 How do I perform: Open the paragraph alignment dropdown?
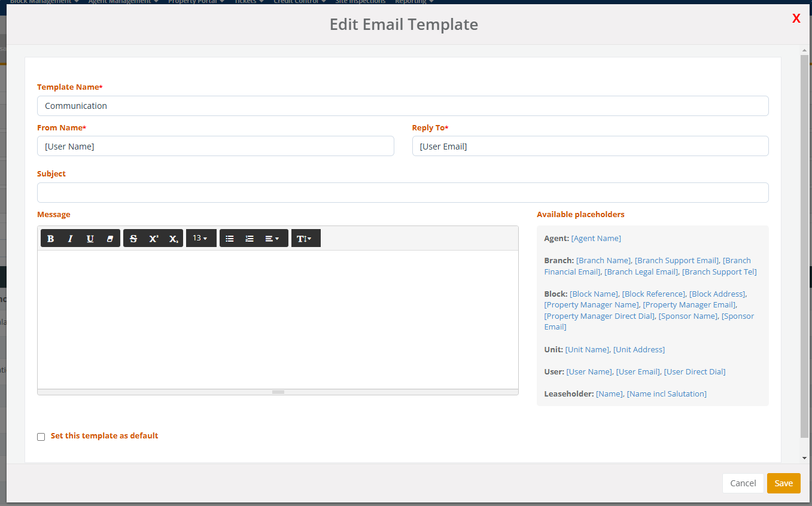coord(272,239)
